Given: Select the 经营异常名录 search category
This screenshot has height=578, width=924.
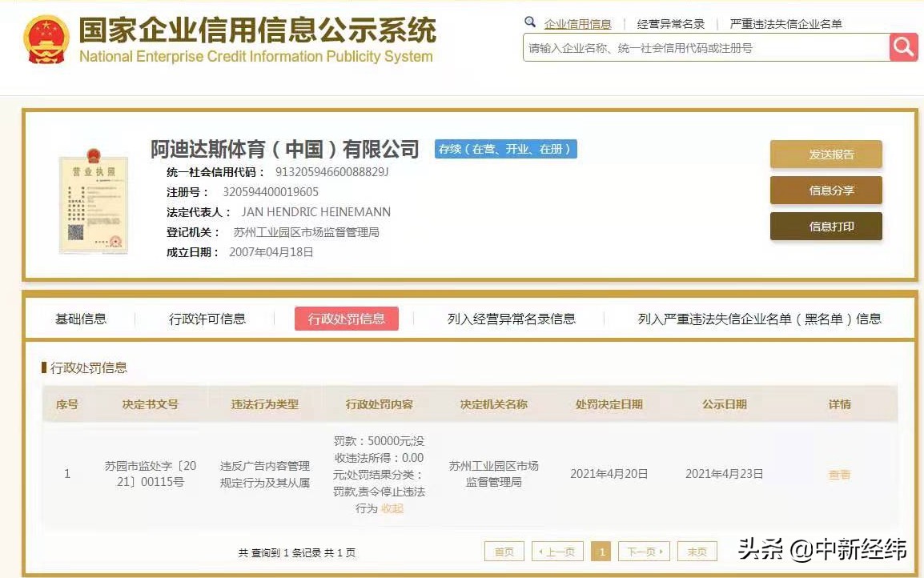Looking at the screenshot, I should (671, 24).
